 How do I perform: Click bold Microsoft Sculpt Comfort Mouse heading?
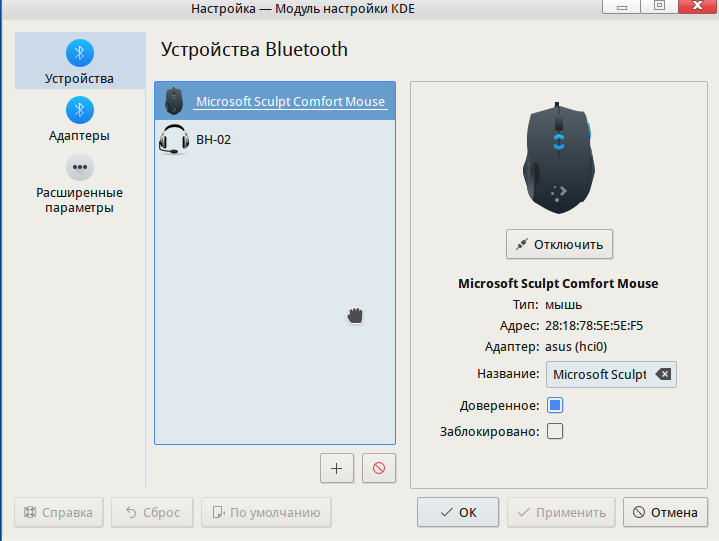point(558,283)
